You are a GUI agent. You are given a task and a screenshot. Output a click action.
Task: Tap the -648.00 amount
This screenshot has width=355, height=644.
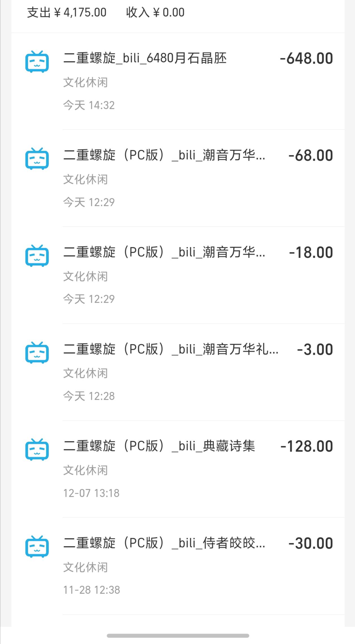click(306, 59)
